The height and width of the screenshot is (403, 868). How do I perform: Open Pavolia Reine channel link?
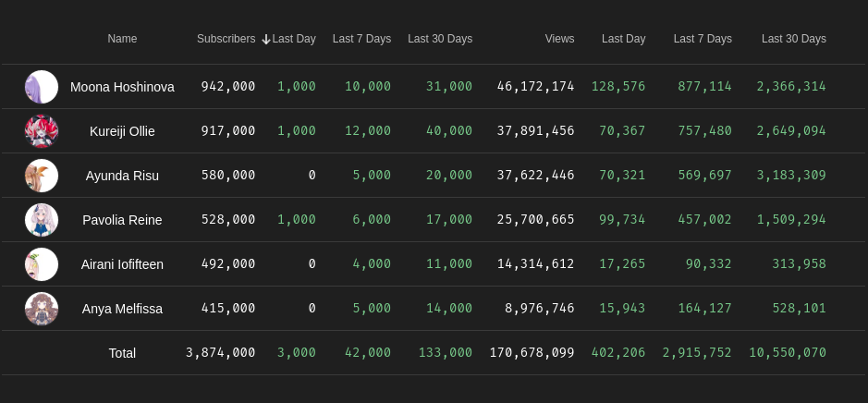point(122,220)
